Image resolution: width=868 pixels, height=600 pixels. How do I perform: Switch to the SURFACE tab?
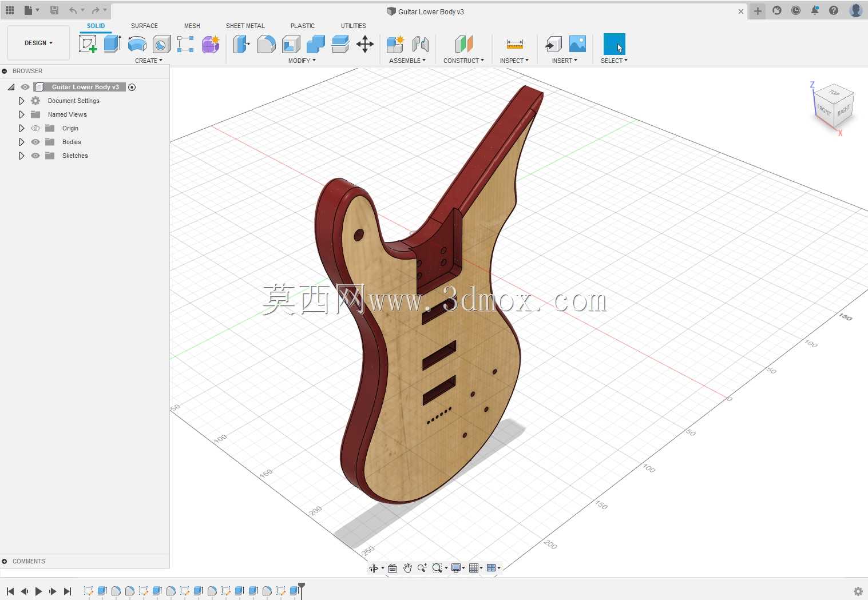tap(144, 26)
